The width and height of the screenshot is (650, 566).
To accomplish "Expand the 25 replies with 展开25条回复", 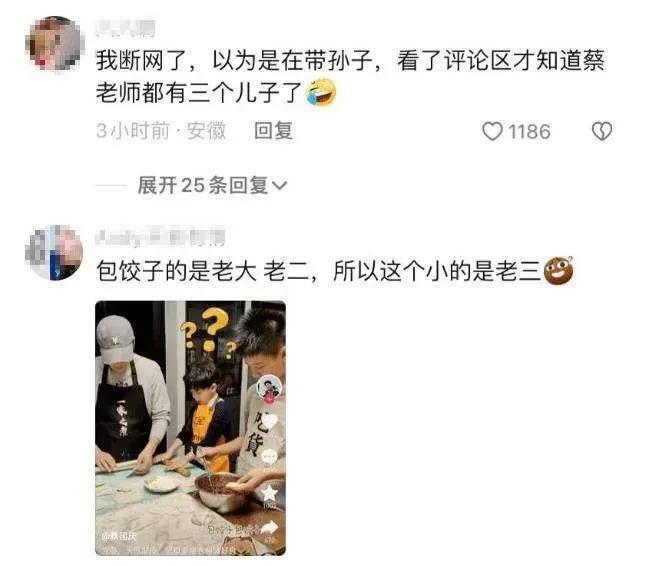I will (x=212, y=185).
